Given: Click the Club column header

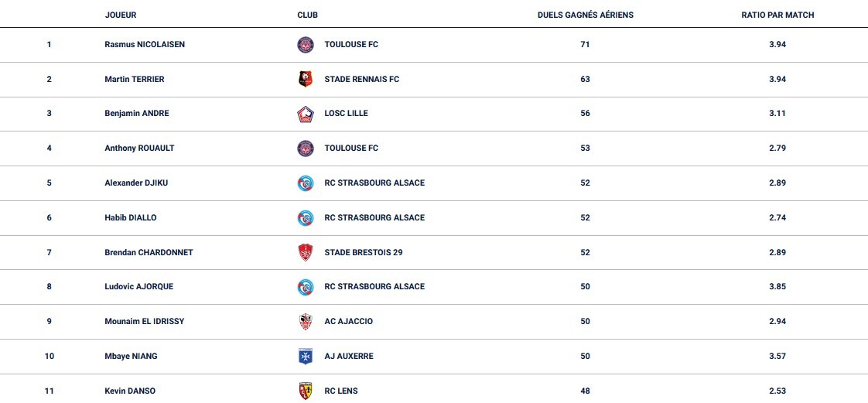Looking at the screenshot, I should tap(307, 15).
